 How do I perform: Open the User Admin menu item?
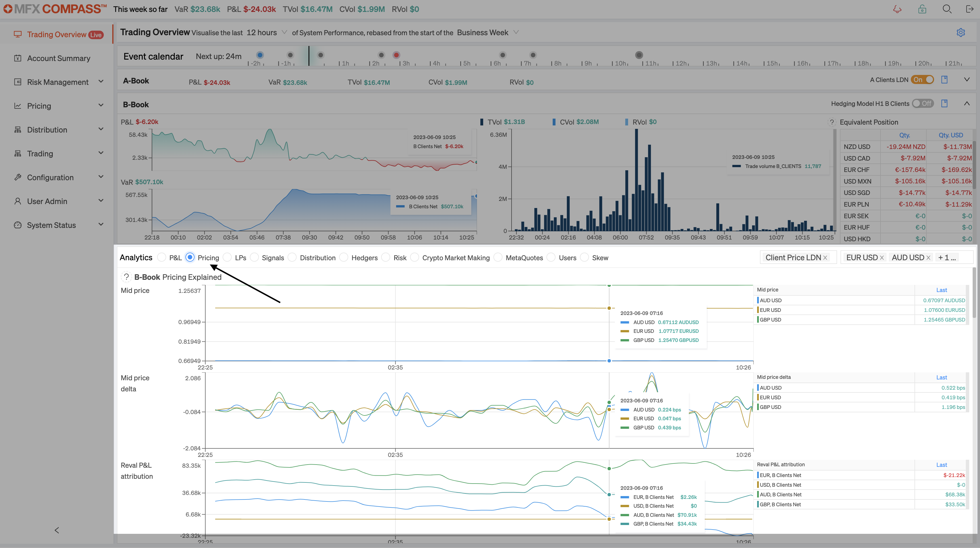(x=57, y=201)
